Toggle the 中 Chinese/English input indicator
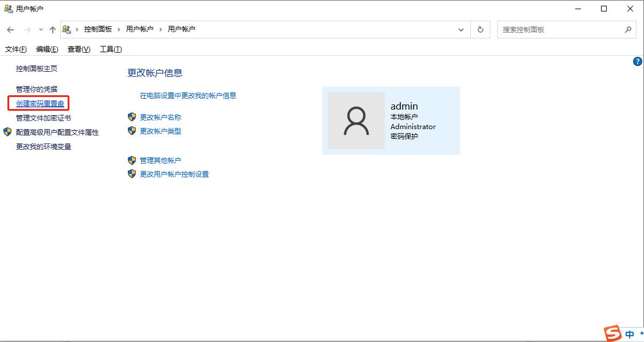The width and height of the screenshot is (644, 342). pos(629,333)
